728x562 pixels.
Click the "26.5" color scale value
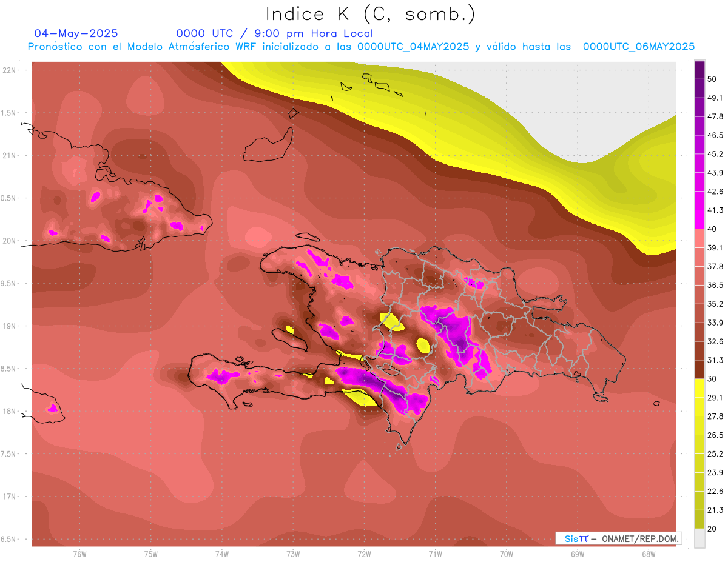coord(715,435)
